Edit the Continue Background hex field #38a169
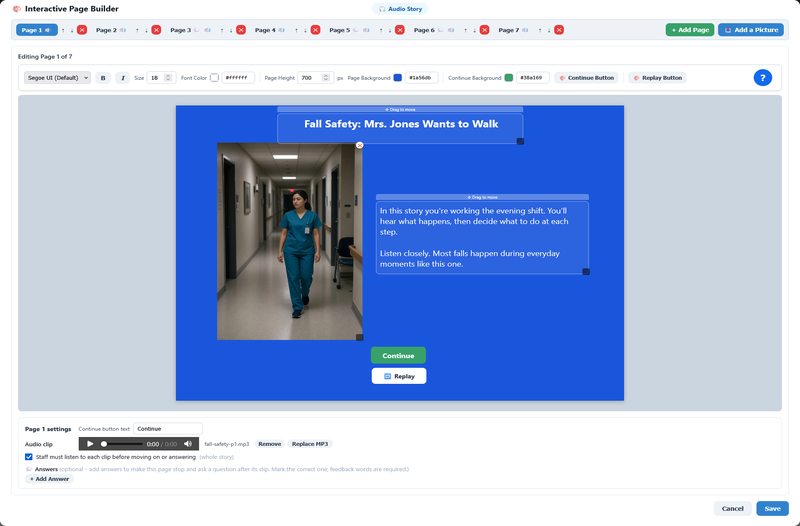Image resolution: width=800 pixels, height=526 pixels. pyautogui.click(x=533, y=78)
